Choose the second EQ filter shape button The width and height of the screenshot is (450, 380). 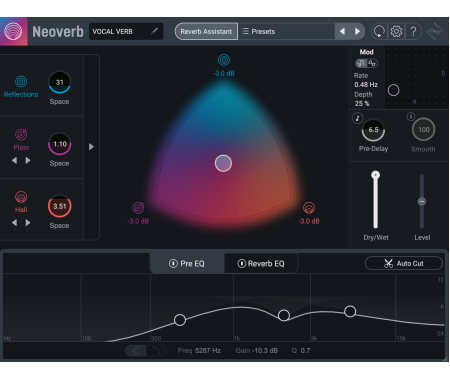(156, 351)
